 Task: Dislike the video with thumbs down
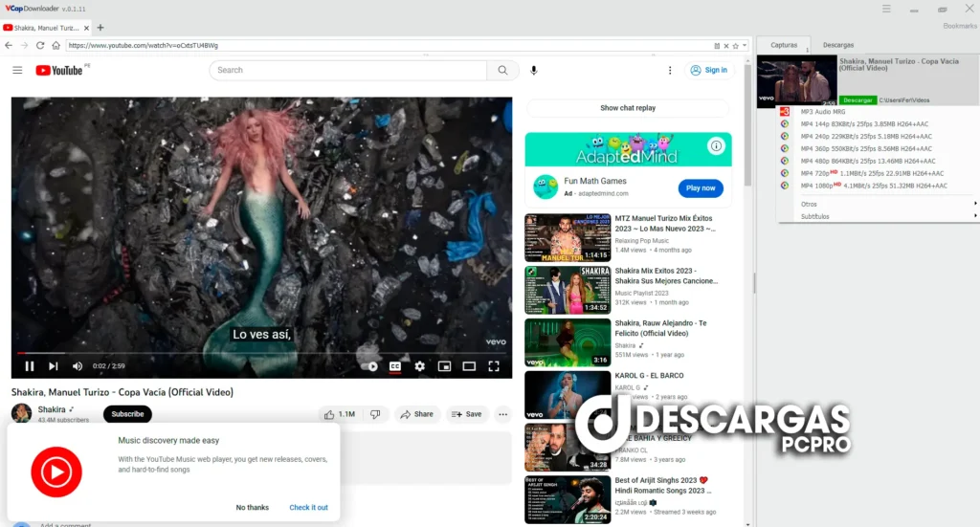click(375, 414)
